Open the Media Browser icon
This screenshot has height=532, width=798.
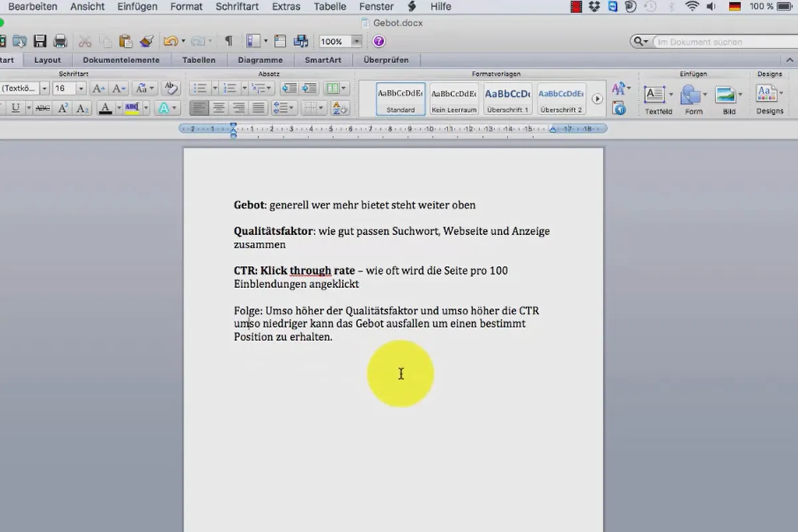click(301, 41)
